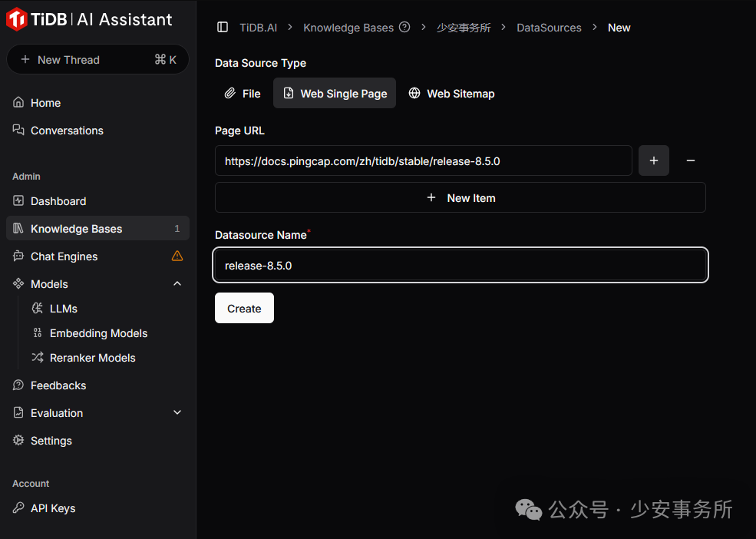Screen dimensions: 756x539
Task: Go to TiDB.AI breadcrumb link
Action: [259, 28]
